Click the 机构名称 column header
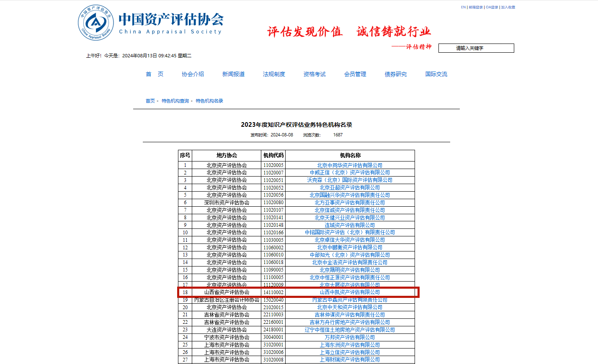 (x=350, y=155)
